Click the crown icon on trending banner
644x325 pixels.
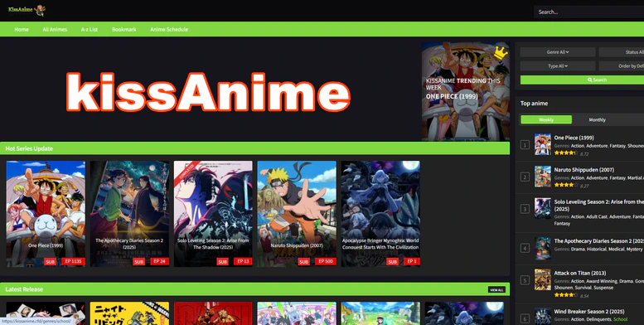tap(501, 52)
